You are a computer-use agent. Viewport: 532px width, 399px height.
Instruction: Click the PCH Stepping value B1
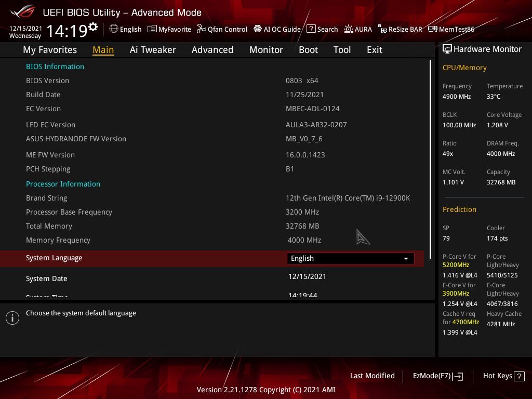tap(290, 169)
